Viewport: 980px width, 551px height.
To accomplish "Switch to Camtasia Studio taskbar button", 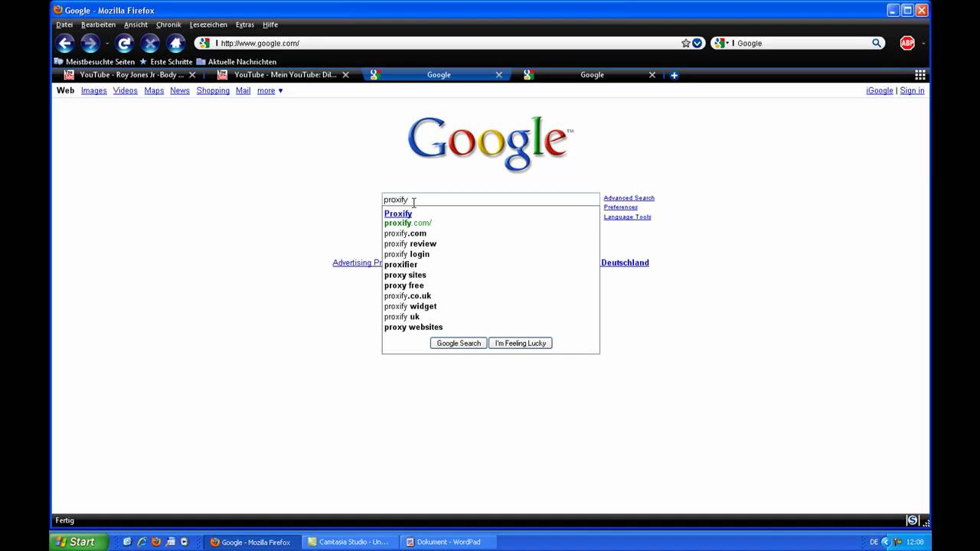I will (348, 542).
